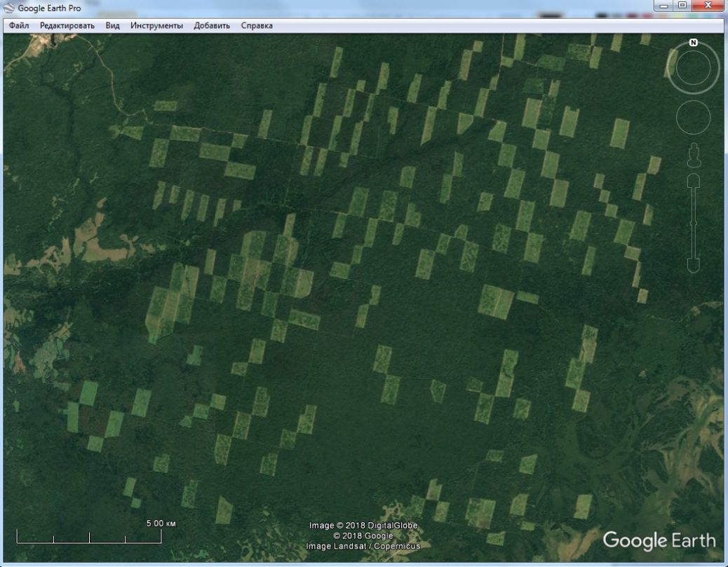Click the Move joystick circle control
This screenshot has height=567, width=728.
click(693, 117)
